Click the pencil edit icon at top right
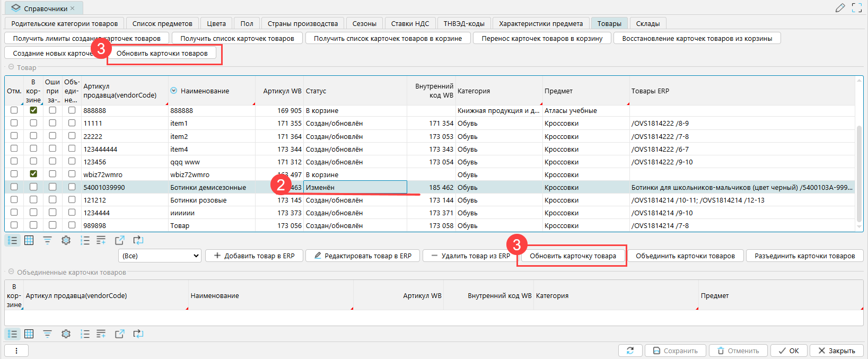This screenshot has height=359, width=868. pos(840,8)
